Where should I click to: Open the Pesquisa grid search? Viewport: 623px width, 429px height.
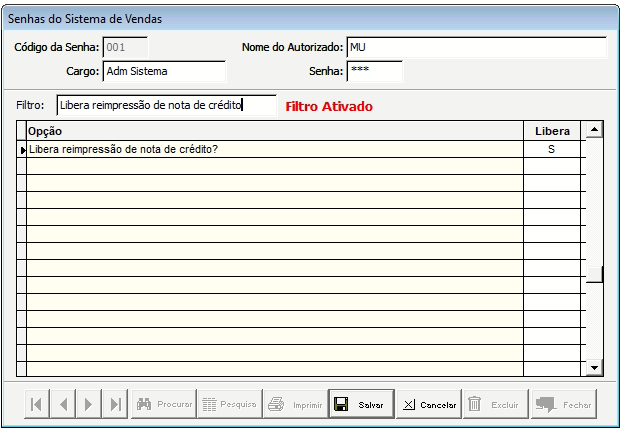[230, 404]
